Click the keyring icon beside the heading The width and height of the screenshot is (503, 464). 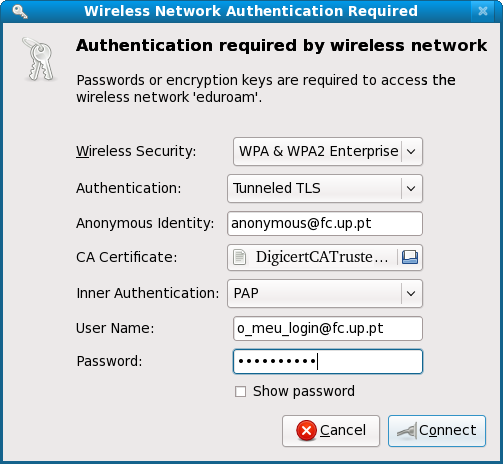coord(38,59)
